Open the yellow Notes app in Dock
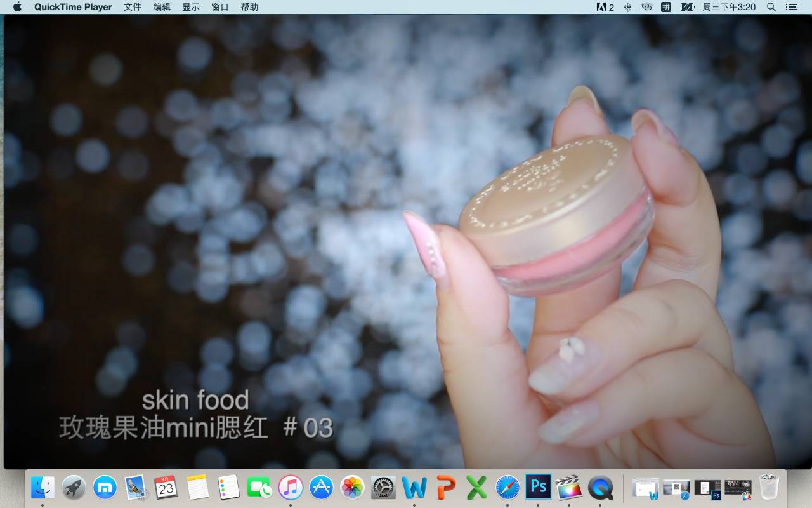The height and width of the screenshot is (508, 812). (x=197, y=488)
